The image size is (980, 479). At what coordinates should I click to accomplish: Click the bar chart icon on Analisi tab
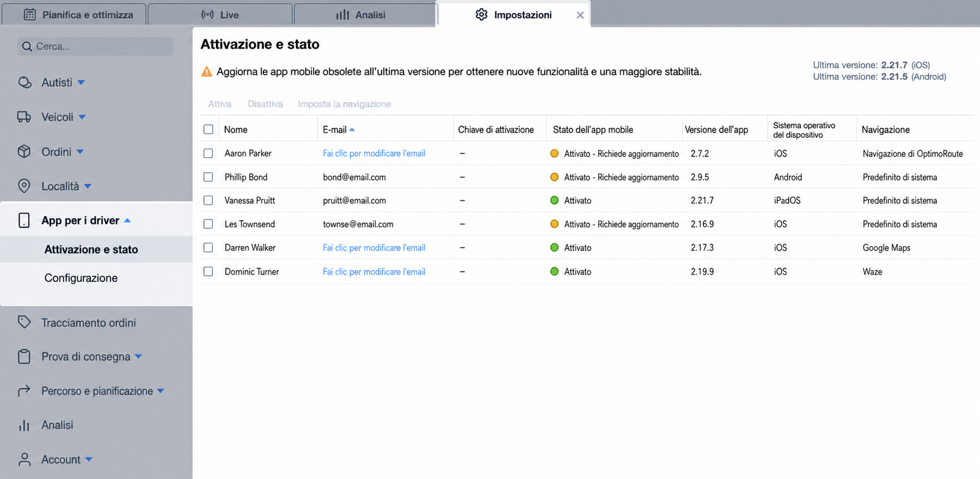(342, 14)
